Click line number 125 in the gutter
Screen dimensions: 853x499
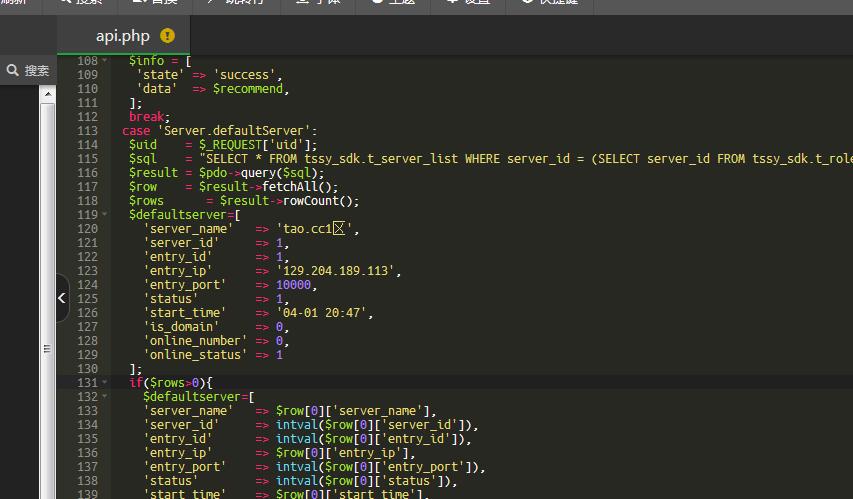point(87,299)
